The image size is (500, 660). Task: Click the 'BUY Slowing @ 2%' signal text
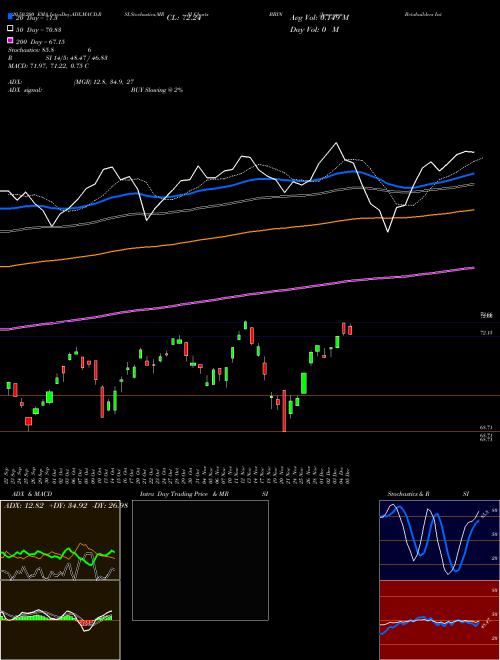click(157, 90)
